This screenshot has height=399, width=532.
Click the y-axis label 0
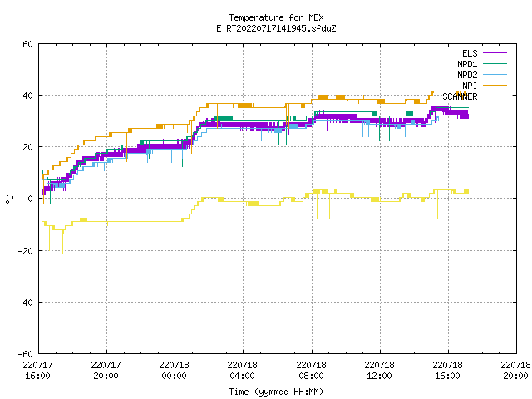point(30,199)
